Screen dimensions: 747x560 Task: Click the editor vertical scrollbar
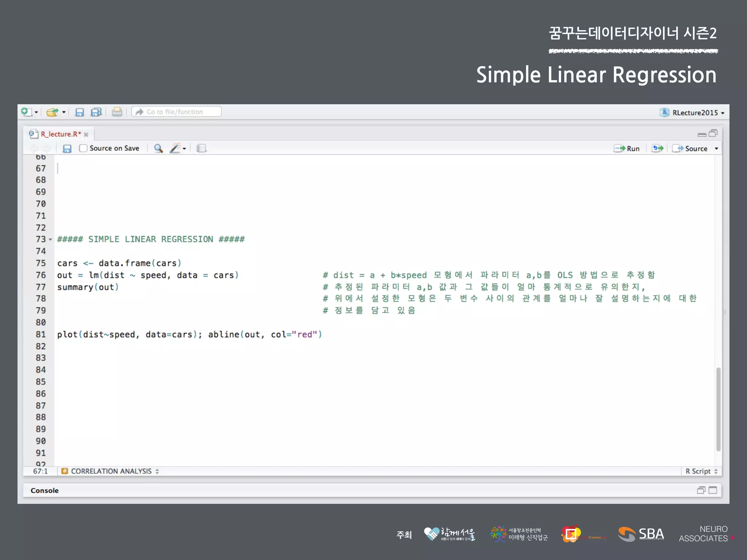click(x=718, y=408)
